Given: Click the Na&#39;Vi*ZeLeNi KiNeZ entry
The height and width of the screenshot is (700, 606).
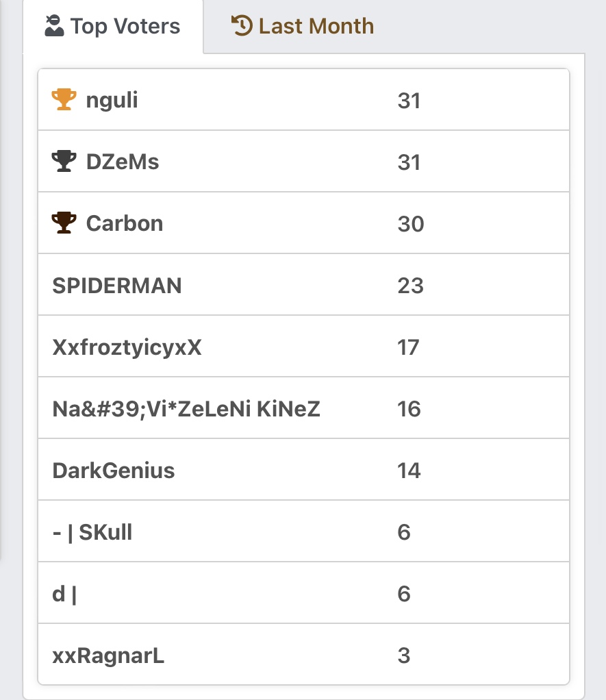Looking at the screenshot, I should tap(186, 409).
